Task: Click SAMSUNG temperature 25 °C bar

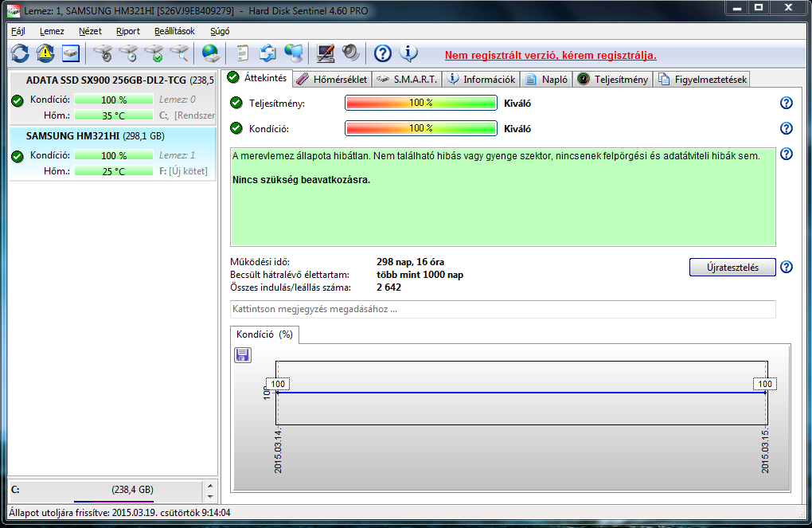Action: (114, 171)
